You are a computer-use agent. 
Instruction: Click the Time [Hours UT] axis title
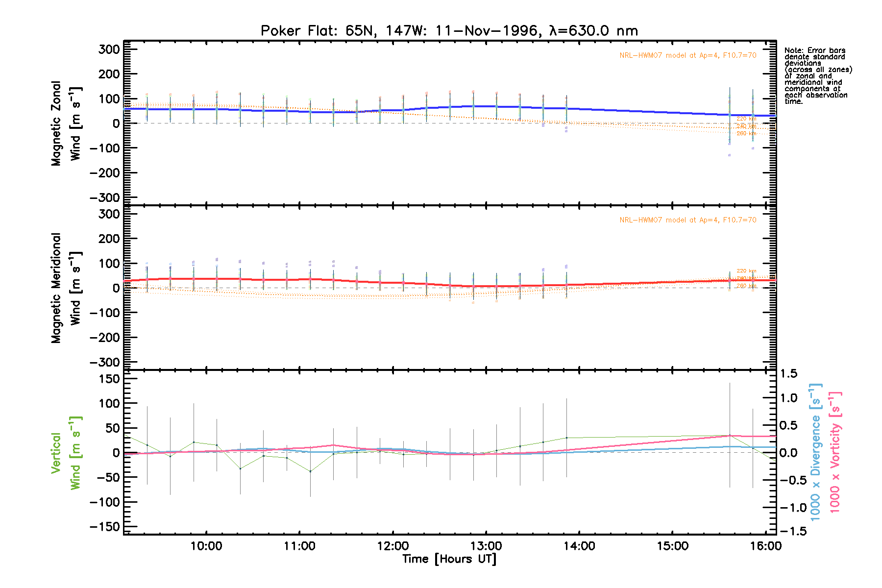pos(449,559)
